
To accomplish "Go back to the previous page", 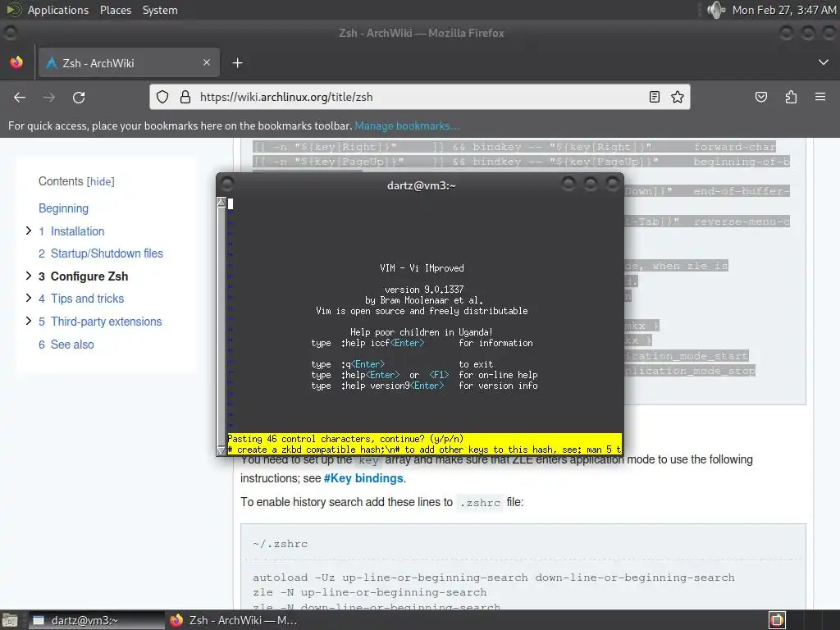I will pos(20,98).
